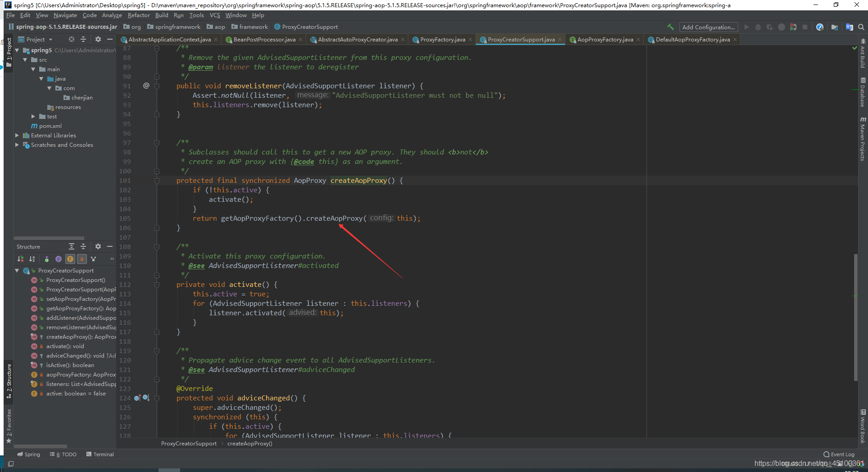Image resolution: width=868 pixels, height=472 pixels.
Task: Expand Scratches and Consoles node
Action: (x=17, y=145)
